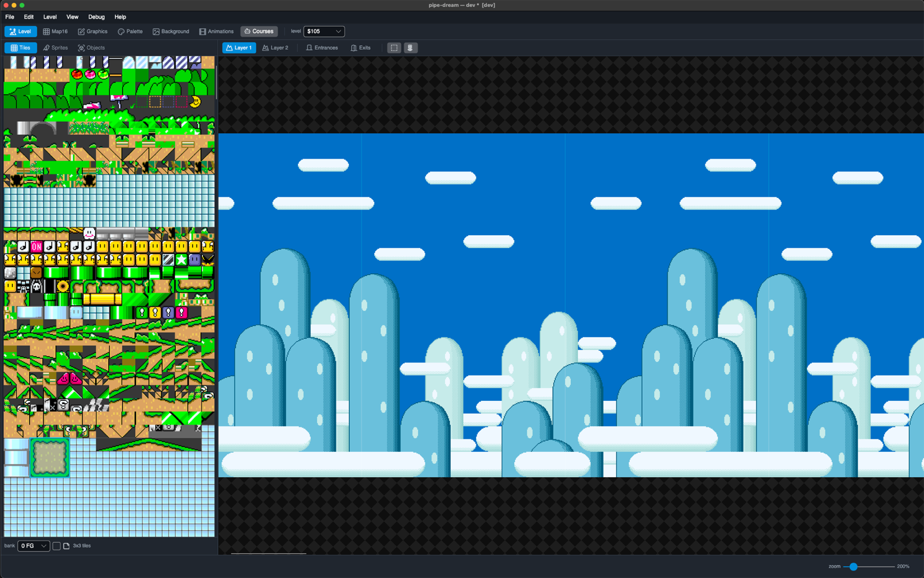The image size is (924, 578).
Task: Open the Level menu
Action: tap(50, 17)
